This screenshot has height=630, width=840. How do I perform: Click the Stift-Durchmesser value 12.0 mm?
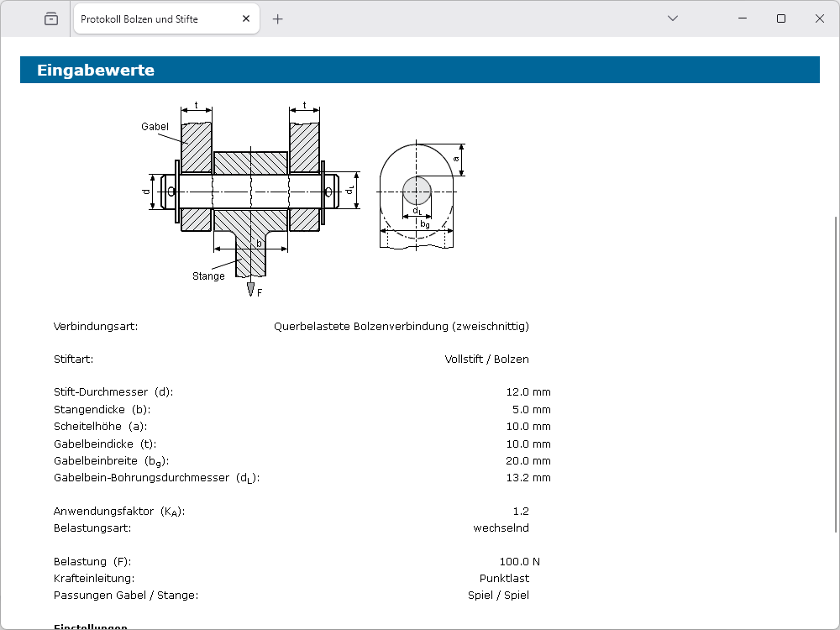tap(528, 392)
